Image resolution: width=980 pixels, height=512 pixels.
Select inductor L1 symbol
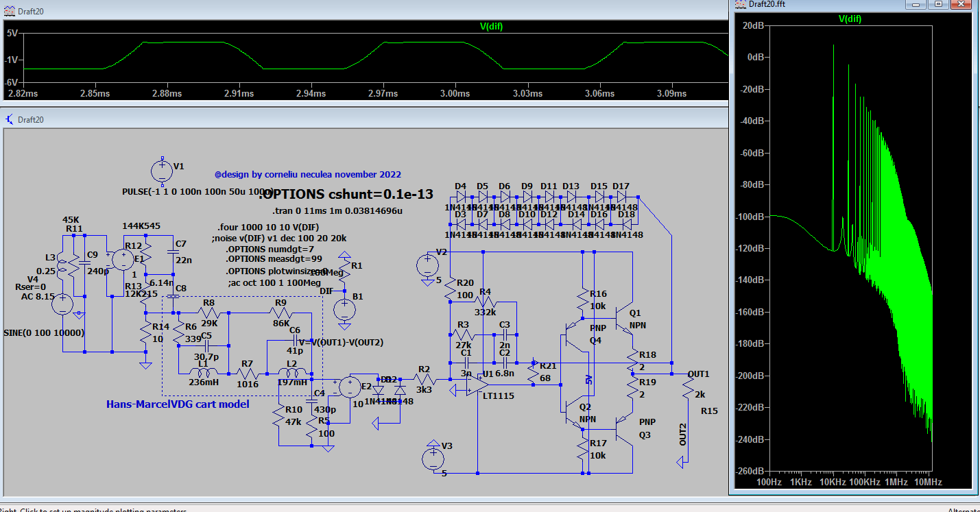(x=203, y=374)
